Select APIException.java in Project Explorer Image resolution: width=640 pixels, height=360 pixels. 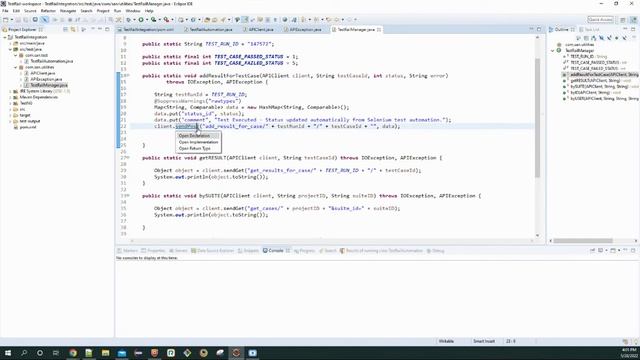pos(46,79)
